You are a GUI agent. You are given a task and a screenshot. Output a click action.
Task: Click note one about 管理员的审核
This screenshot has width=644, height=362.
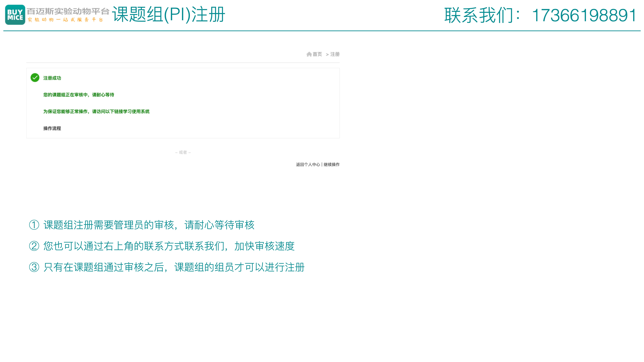coord(142,225)
